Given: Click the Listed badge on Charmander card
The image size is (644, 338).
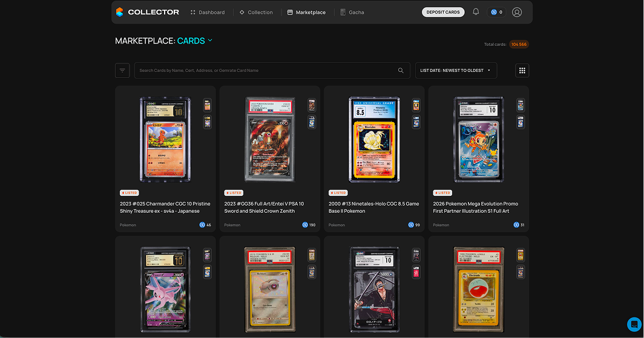Looking at the screenshot, I should coord(130,193).
